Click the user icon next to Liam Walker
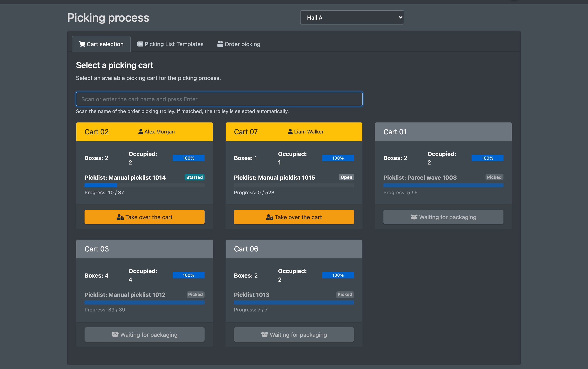588x369 pixels. pyautogui.click(x=290, y=132)
